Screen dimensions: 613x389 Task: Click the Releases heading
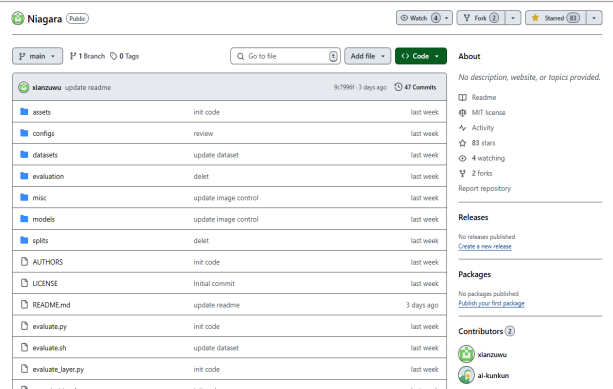coord(473,217)
